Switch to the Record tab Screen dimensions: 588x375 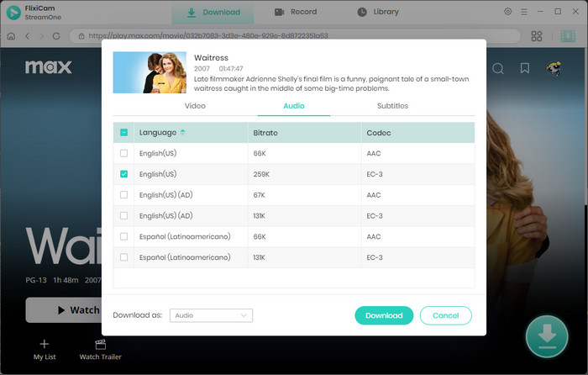click(296, 12)
